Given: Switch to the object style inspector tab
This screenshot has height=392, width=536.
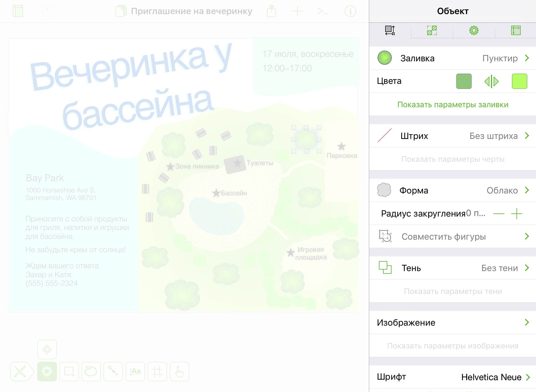Looking at the screenshot, I should point(390,31).
